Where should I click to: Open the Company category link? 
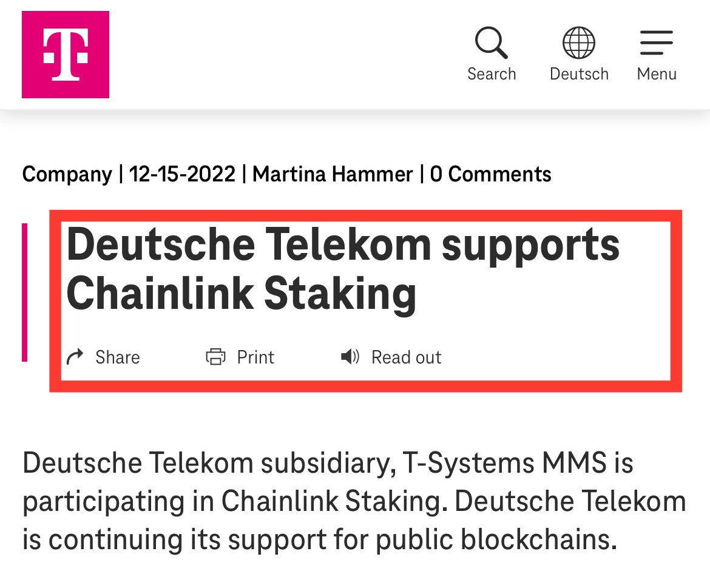67,174
